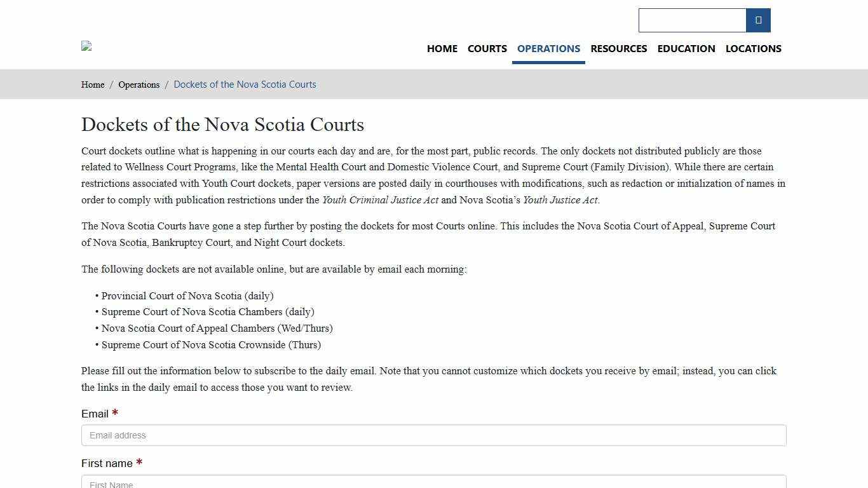Click the Email field required asterisk

(115, 412)
